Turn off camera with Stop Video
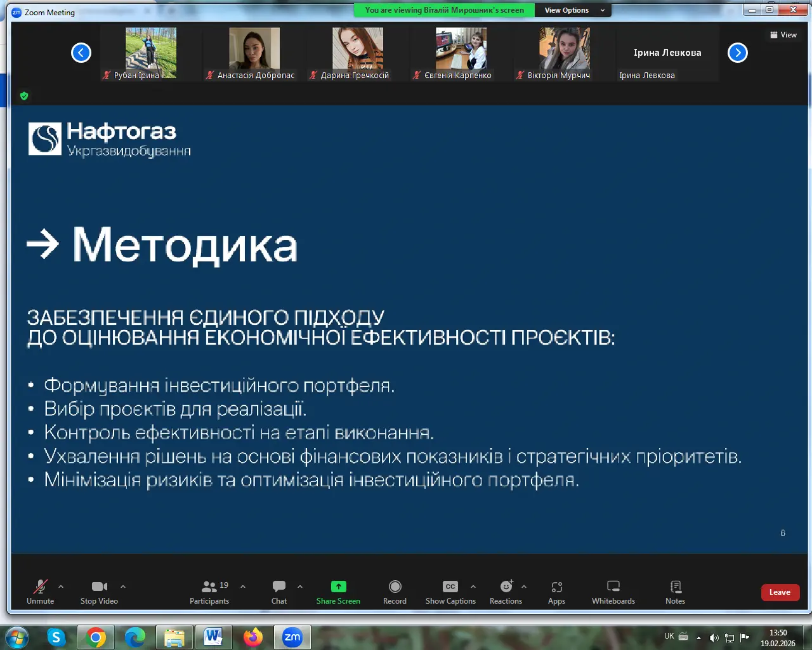Image resolution: width=812 pixels, height=650 pixels. point(99,592)
